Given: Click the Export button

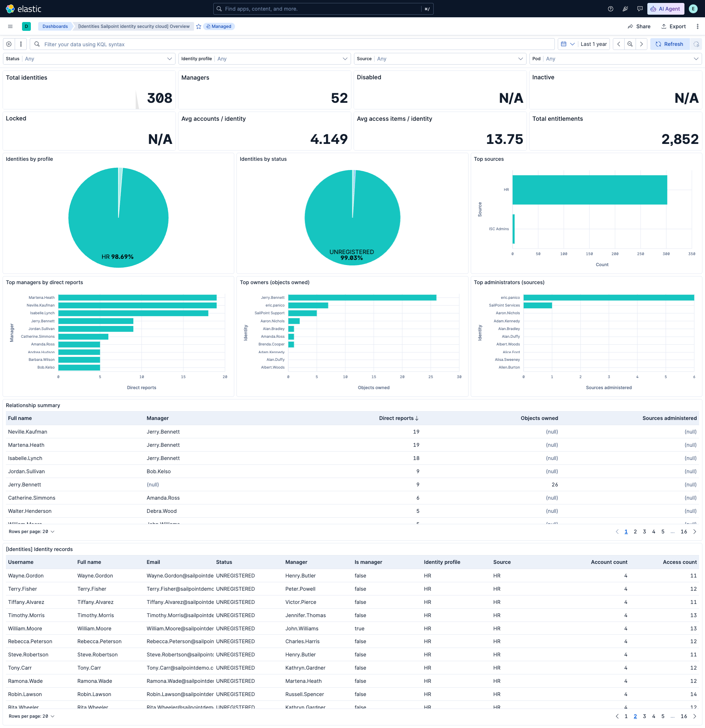Looking at the screenshot, I should [x=673, y=26].
